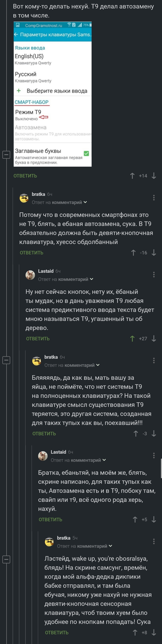Open Lastaid's profile from the +27 comment

pyautogui.click(x=46, y=271)
